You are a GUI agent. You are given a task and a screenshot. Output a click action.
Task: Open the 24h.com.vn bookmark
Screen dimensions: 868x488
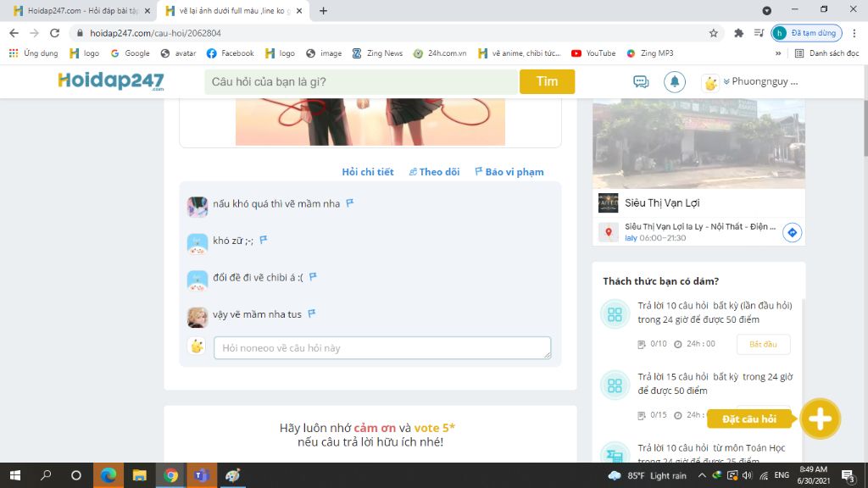pyautogui.click(x=440, y=53)
